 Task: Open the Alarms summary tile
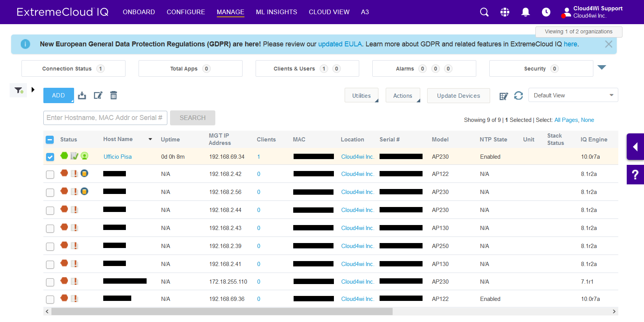click(424, 69)
